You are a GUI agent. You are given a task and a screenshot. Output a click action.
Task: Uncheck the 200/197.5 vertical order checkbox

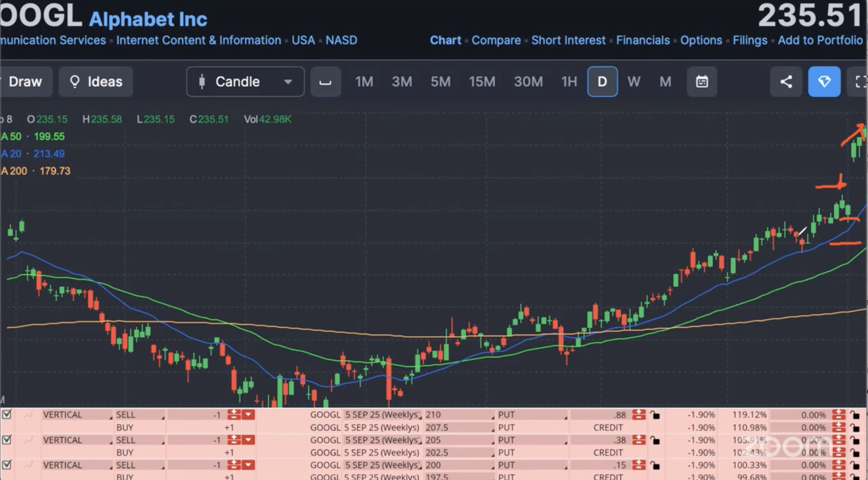7,465
